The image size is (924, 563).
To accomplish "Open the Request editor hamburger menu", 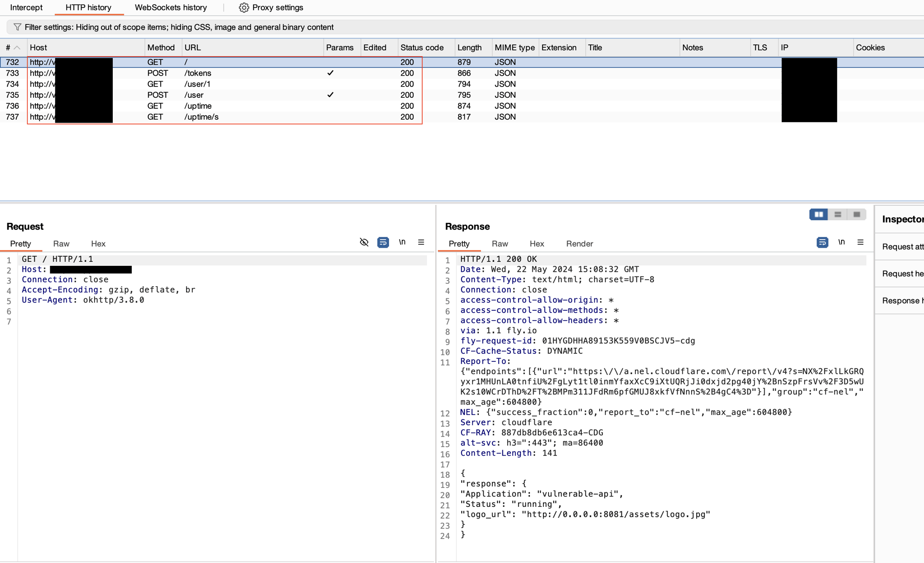I will [x=421, y=242].
